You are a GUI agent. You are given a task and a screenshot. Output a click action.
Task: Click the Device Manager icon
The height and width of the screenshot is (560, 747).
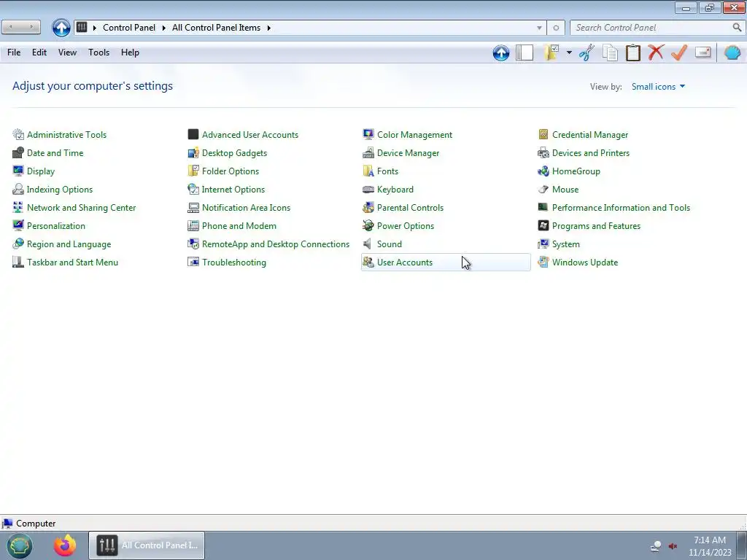[x=368, y=153]
